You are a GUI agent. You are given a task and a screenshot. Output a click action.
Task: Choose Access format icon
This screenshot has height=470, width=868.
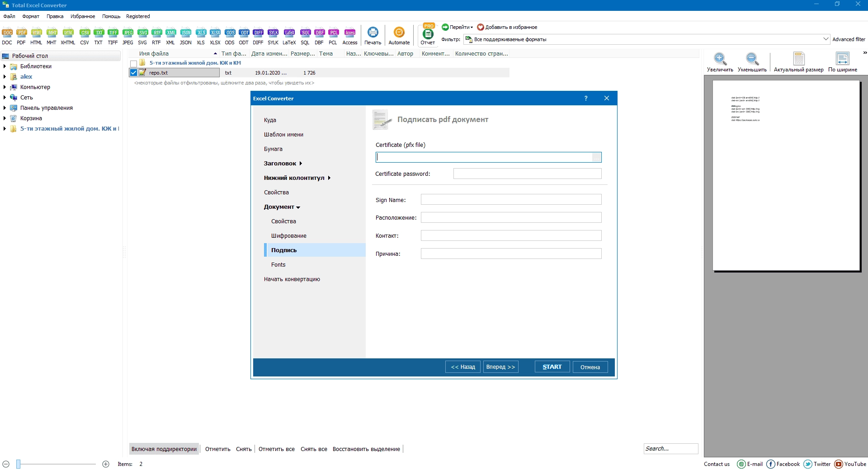350,36
